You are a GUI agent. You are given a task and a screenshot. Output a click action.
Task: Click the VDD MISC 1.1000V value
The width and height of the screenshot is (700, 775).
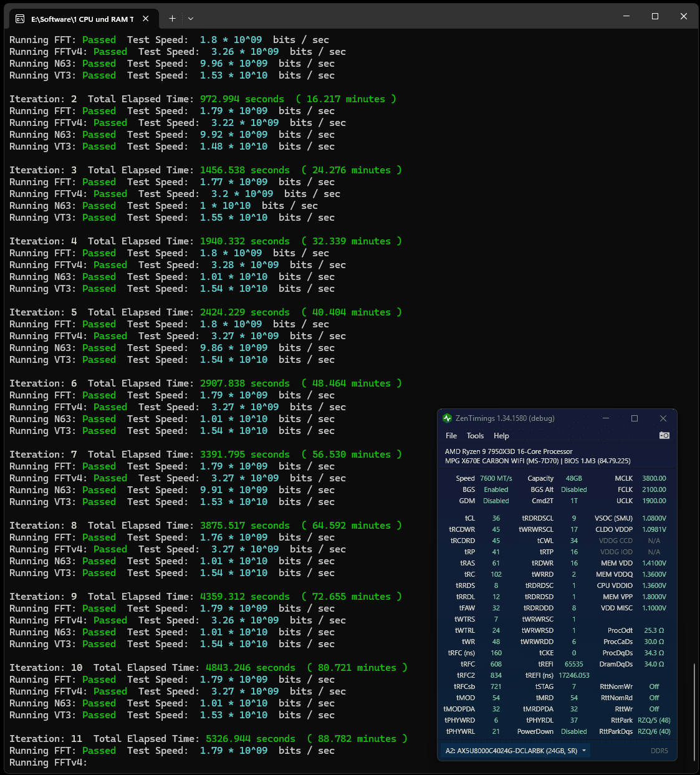(x=654, y=608)
